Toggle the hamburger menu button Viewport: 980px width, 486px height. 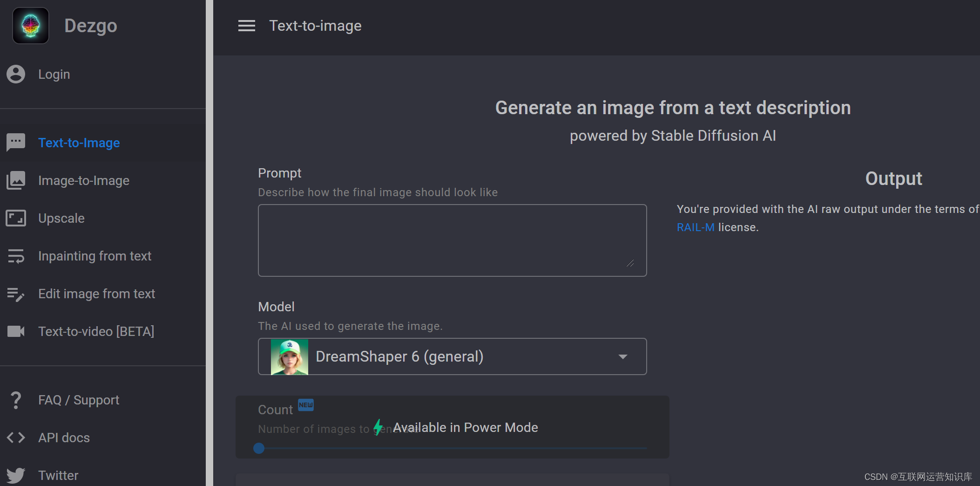(247, 26)
